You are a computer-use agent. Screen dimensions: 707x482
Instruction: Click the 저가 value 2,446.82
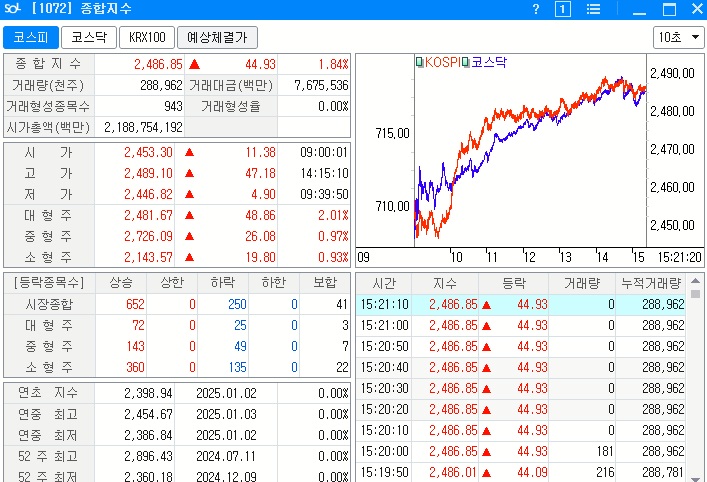[148, 194]
